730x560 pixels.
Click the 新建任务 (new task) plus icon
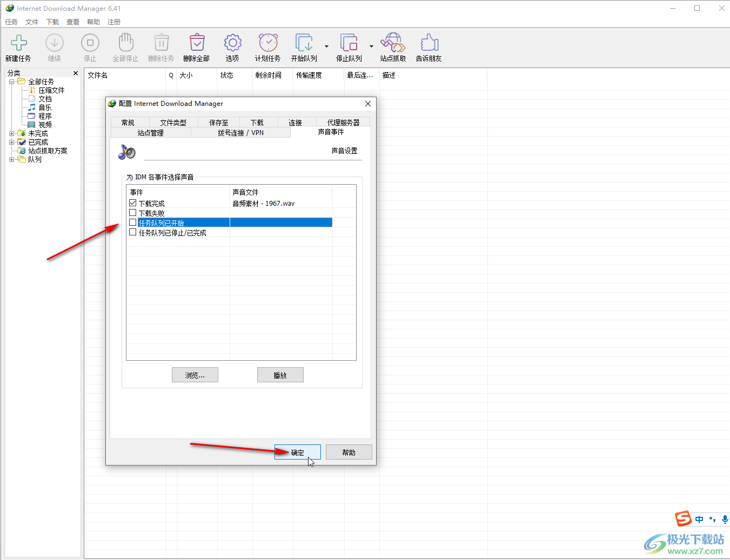pyautogui.click(x=18, y=43)
